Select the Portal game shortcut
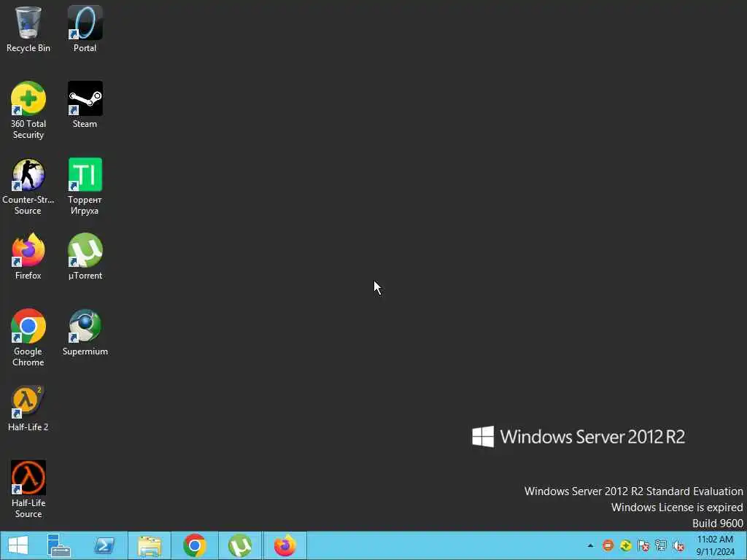Image resolution: width=747 pixels, height=560 pixels. [85, 23]
